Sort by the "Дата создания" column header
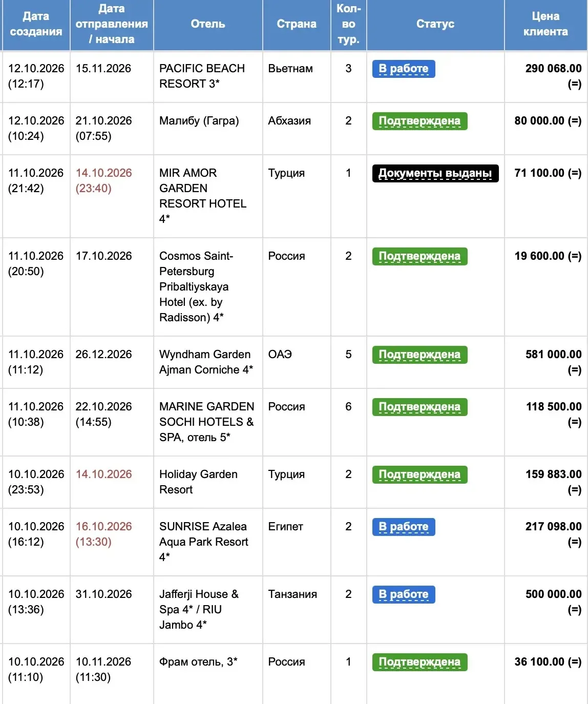This screenshot has width=588, height=704. pyautogui.click(x=36, y=24)
